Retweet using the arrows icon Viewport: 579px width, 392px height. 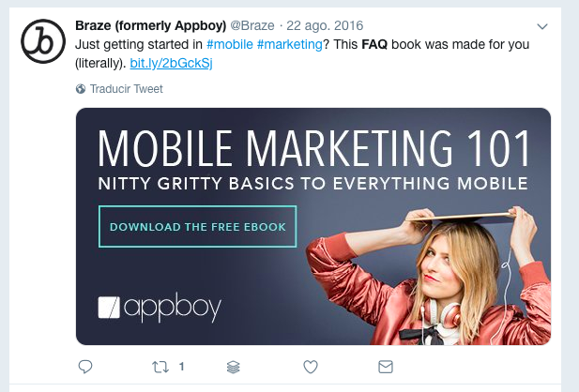point(160,367)
